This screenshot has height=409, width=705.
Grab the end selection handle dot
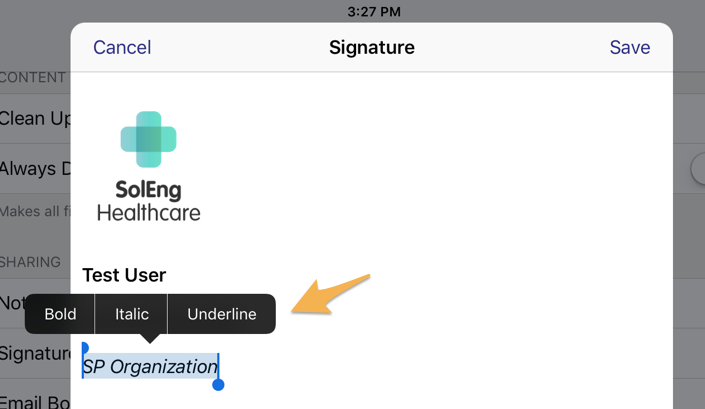tap(218, 385)
